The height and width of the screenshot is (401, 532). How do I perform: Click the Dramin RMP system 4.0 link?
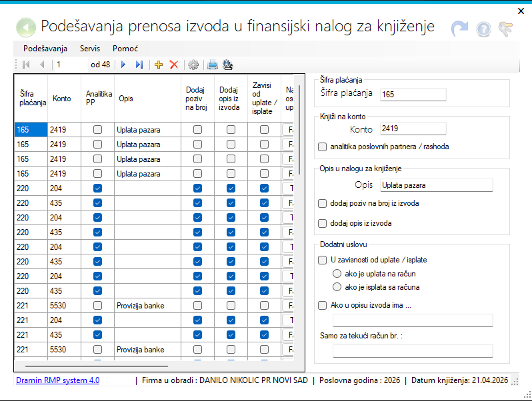58,380
